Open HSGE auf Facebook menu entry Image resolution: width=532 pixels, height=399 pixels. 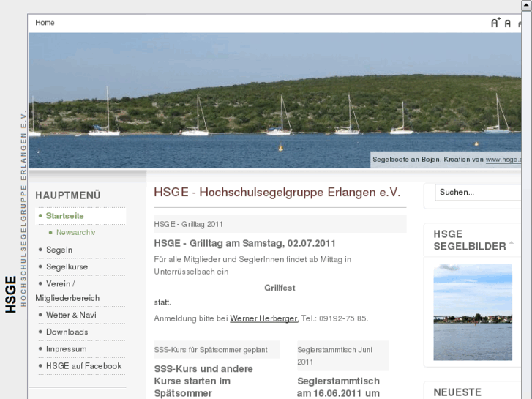[x=84, y=366]
